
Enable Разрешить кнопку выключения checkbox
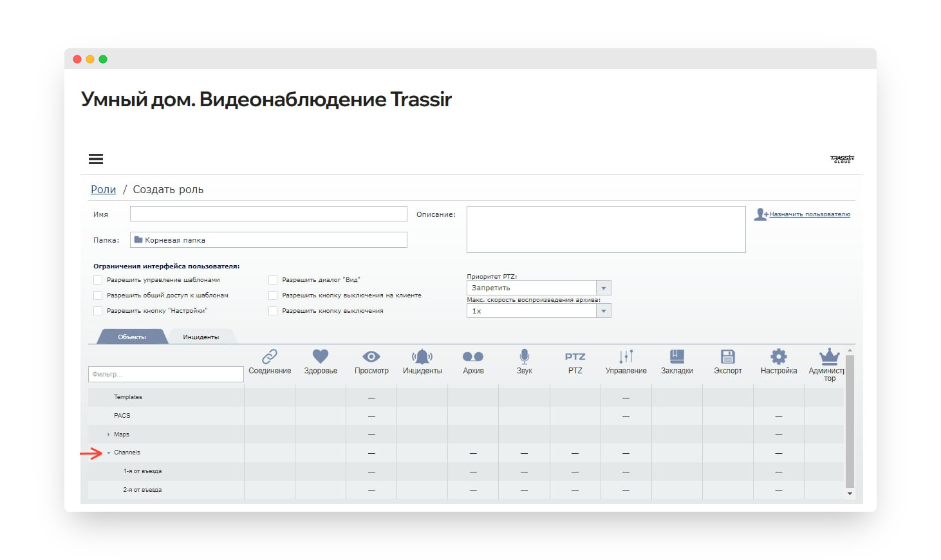pyautogui.click(x=273, y=311)
